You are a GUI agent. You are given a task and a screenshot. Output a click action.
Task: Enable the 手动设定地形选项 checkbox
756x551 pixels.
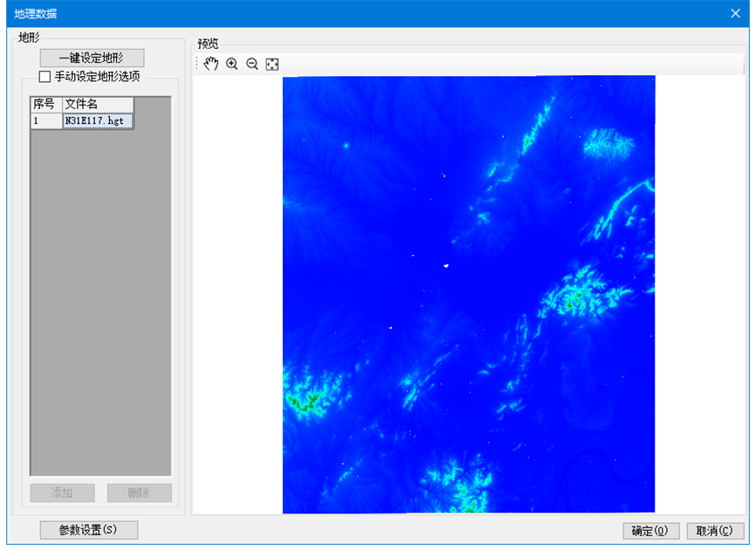coord(45,77)
